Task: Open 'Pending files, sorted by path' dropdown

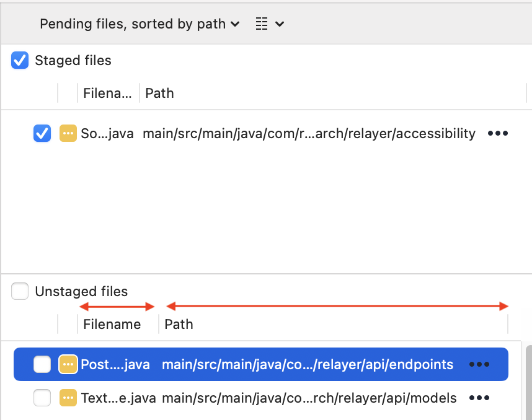Action: [140, 24]
